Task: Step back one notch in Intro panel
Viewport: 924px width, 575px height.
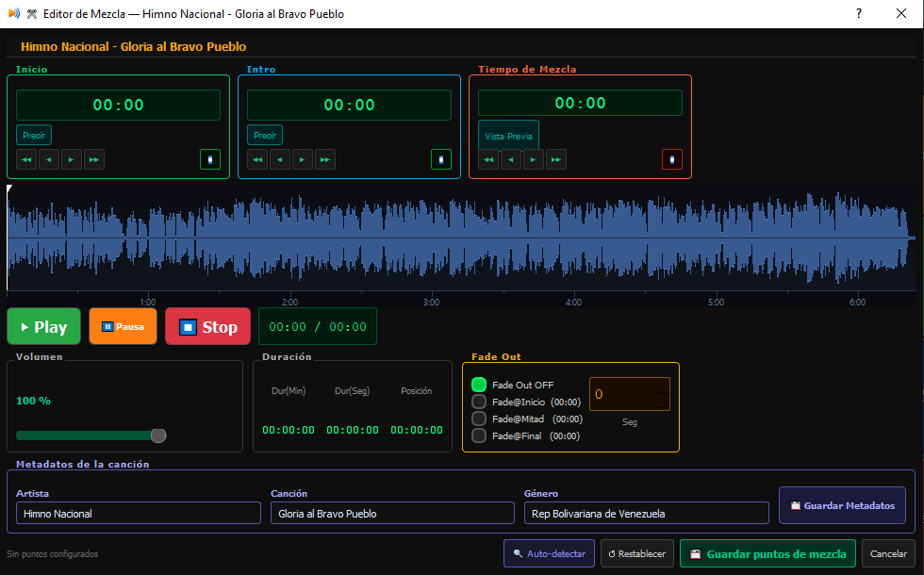Action: [x=280, y=159]
